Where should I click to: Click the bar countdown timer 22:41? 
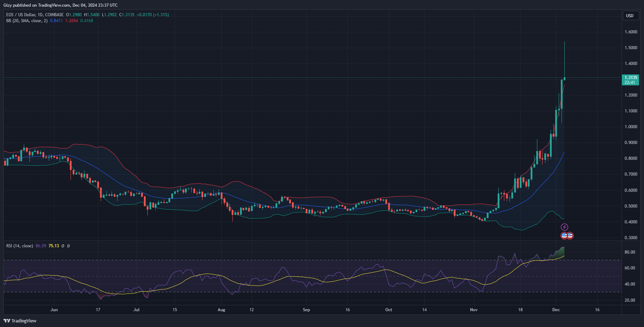click(630, 83)
